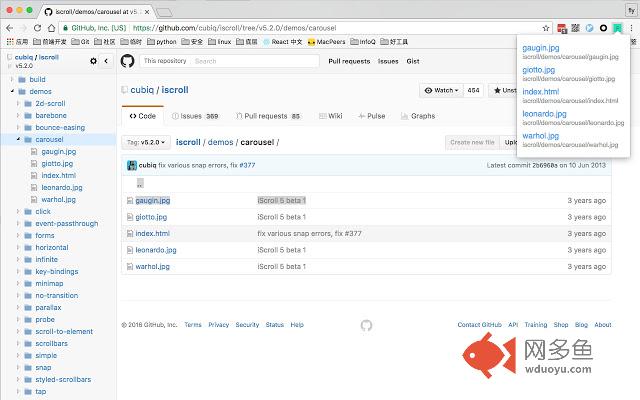This screenshot has width=640, height=400.
Task: Click browser back arrow
Action: coord(10,28)
